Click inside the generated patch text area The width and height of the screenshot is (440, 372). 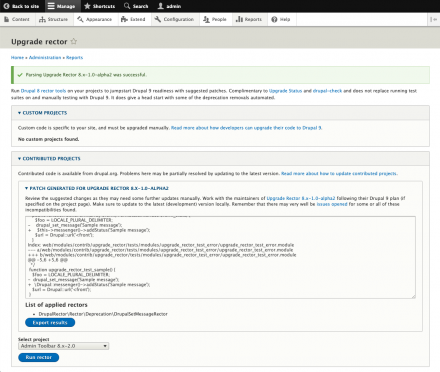coord(220,257)
